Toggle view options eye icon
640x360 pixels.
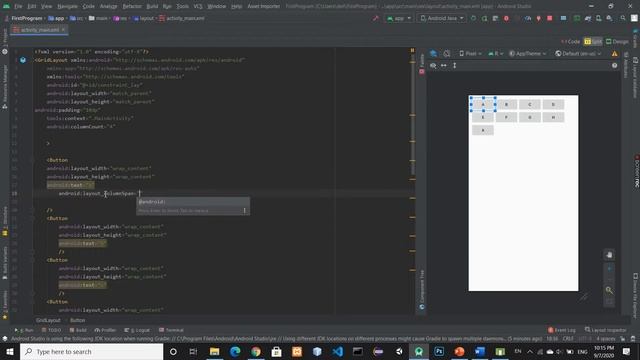coord(433,65)
